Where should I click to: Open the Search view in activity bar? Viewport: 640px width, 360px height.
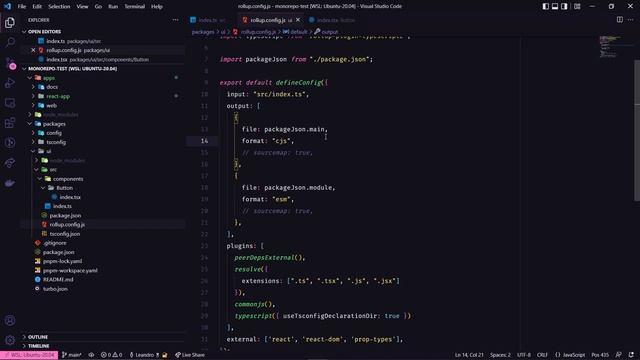click(10, 42)
